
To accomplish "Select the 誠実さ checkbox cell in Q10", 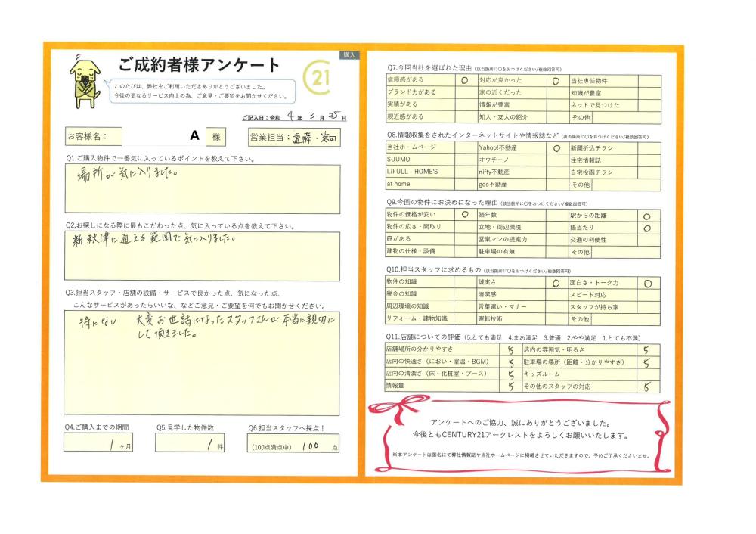I will click(x=556, y=282).
